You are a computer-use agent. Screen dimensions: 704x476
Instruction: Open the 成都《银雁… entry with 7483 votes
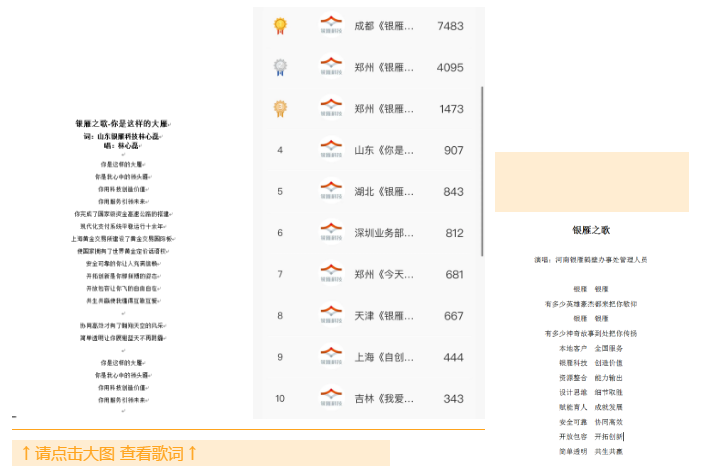[x=384, y=26]
